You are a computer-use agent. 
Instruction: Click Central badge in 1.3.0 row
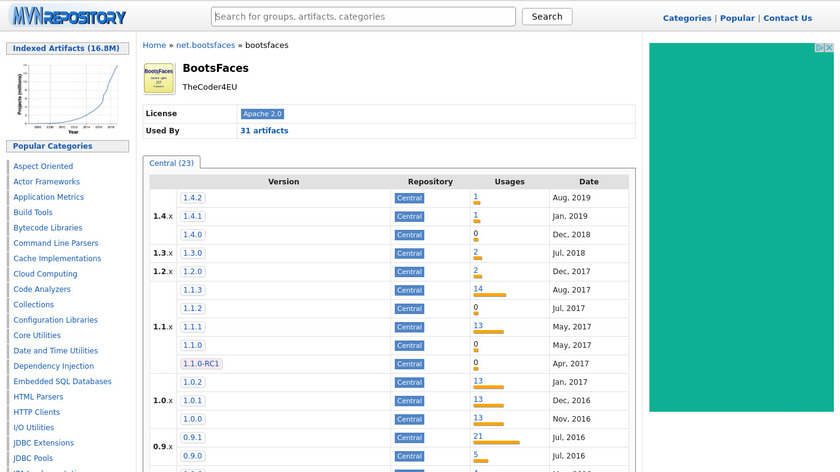click(409, 253)
